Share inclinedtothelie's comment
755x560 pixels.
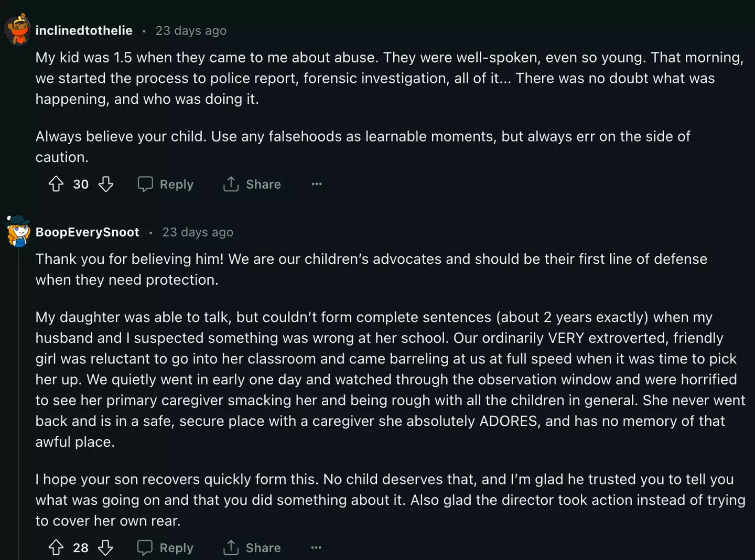click(252, 184)
